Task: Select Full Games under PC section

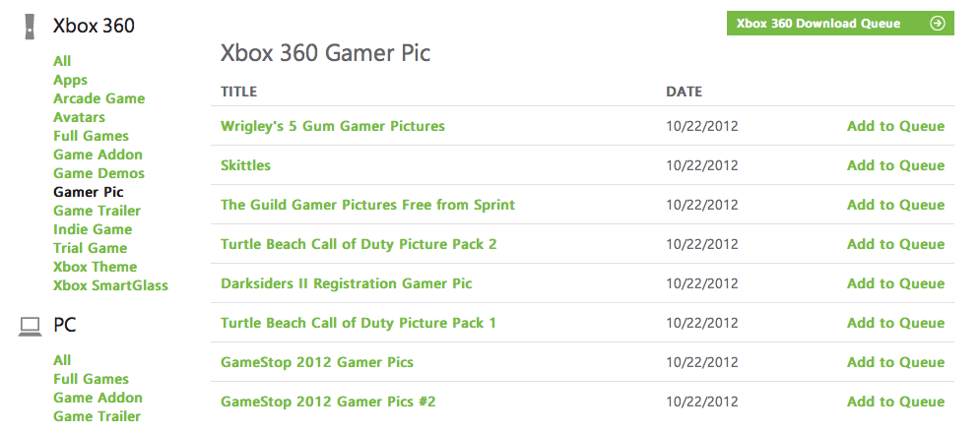Action: [x=91, y=379]
